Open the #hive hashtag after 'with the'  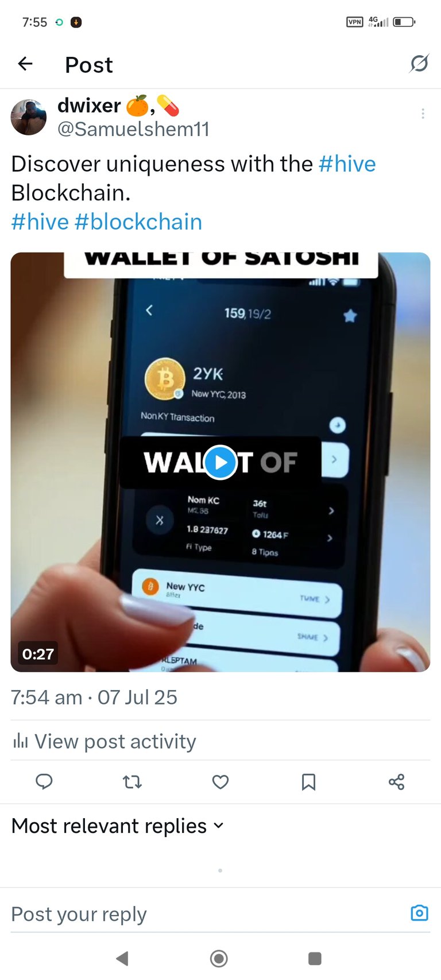[x=347, y=164]
